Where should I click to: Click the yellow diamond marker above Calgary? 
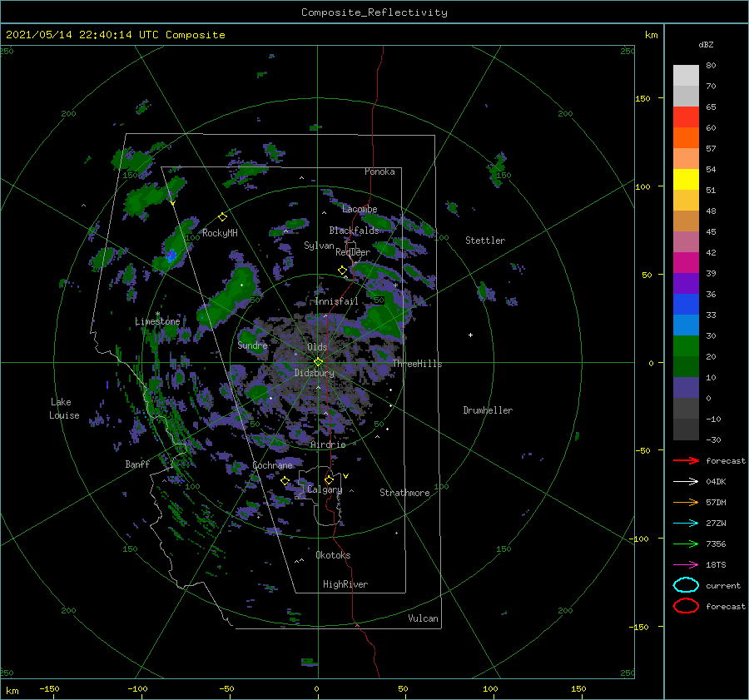coord(329,479)
